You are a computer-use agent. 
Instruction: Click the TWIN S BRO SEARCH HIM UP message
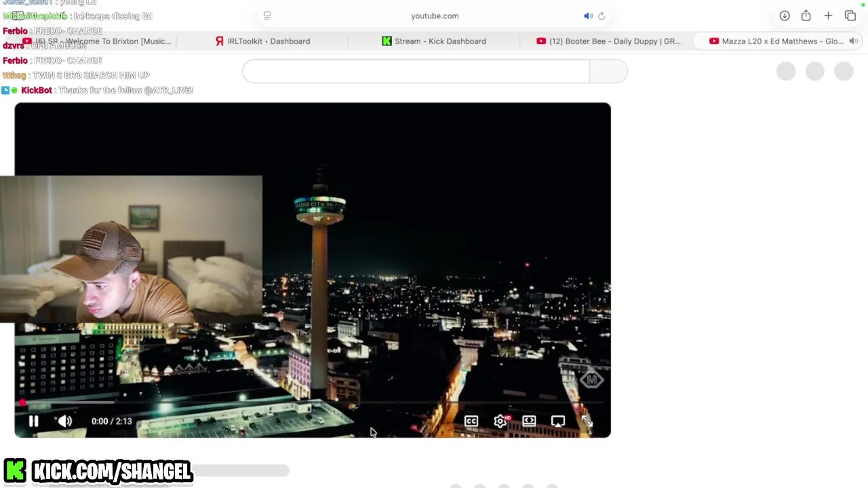pyautogui.click(x=91, y=75)
